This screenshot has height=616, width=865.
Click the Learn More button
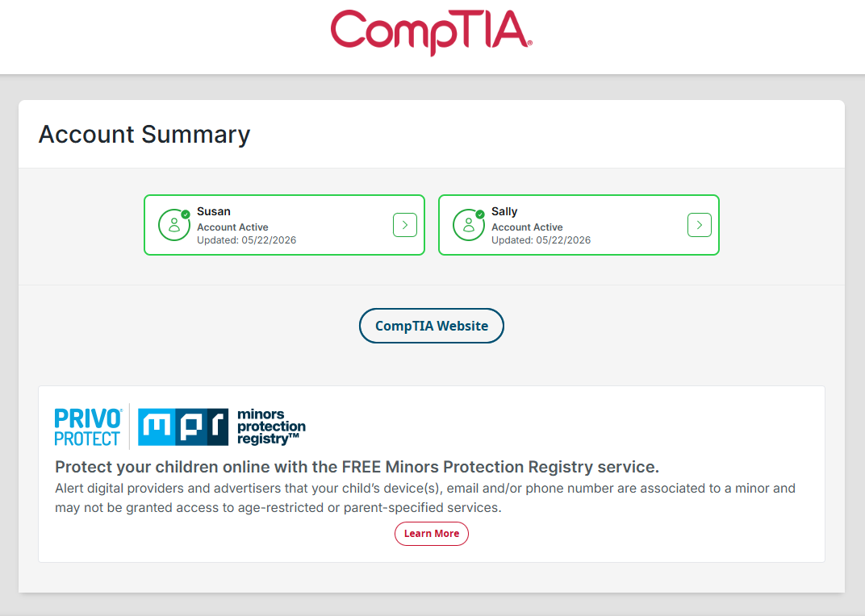(x=432, y=534)
